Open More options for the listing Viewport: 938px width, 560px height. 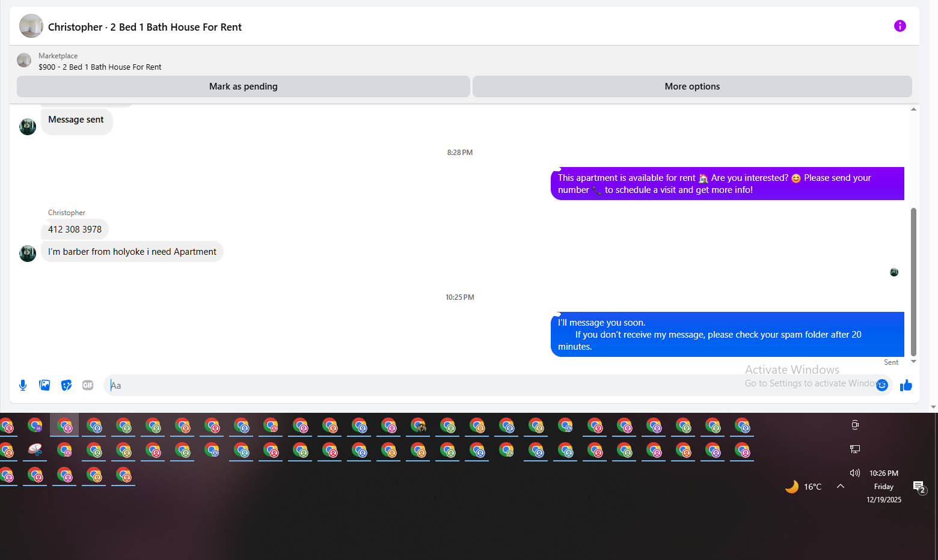[x=692, y=87]
